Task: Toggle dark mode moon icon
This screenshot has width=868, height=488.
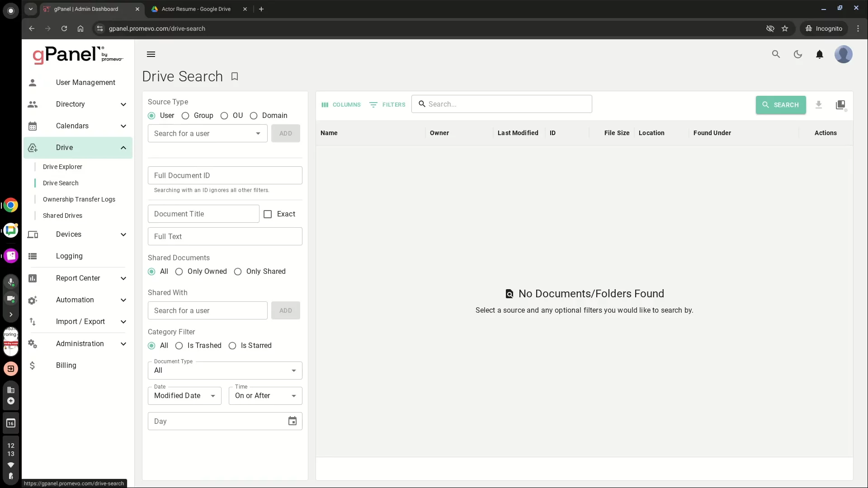Action: [798, 54]
